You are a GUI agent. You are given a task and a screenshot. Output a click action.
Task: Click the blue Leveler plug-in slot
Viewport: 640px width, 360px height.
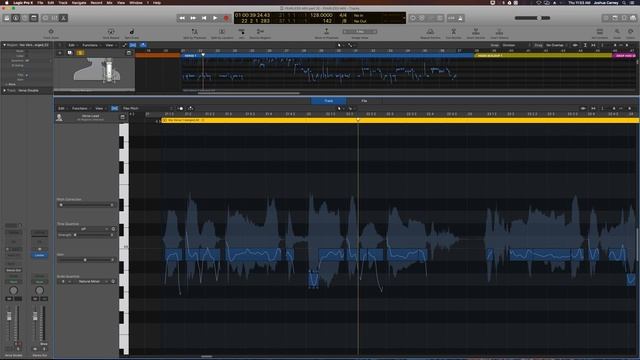click(40, 255)
